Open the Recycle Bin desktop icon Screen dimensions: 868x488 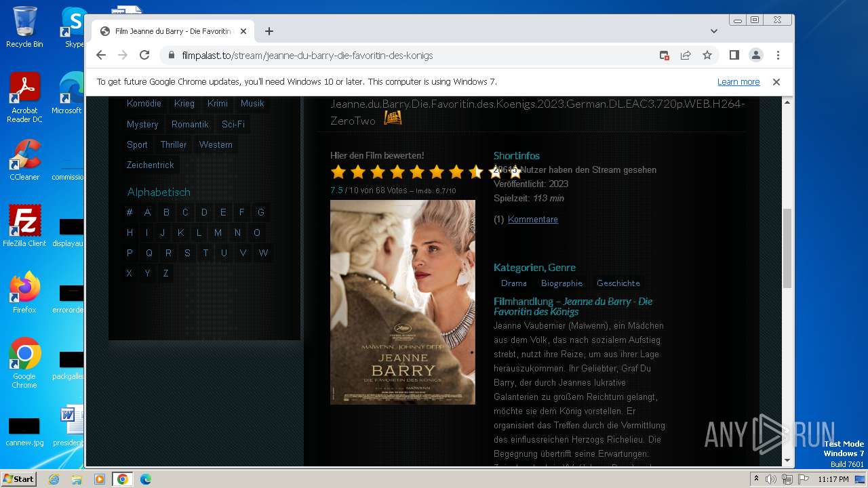(x=24, y=27)
